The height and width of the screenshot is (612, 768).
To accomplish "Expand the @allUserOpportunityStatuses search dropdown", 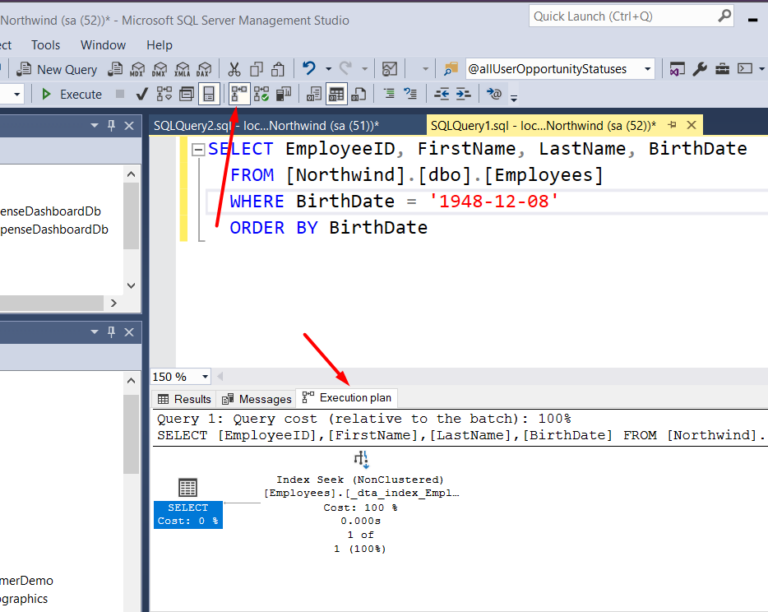I will point(648,69).
